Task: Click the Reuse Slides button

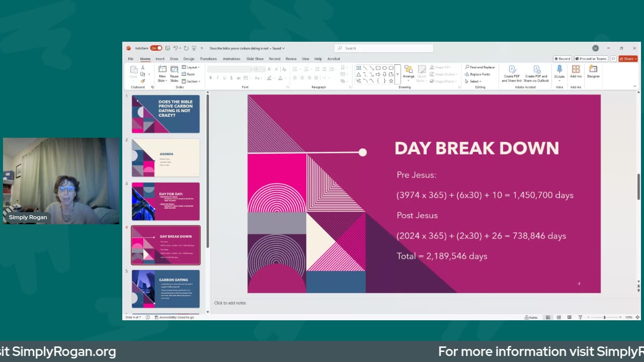Action: tap(174, 74)
